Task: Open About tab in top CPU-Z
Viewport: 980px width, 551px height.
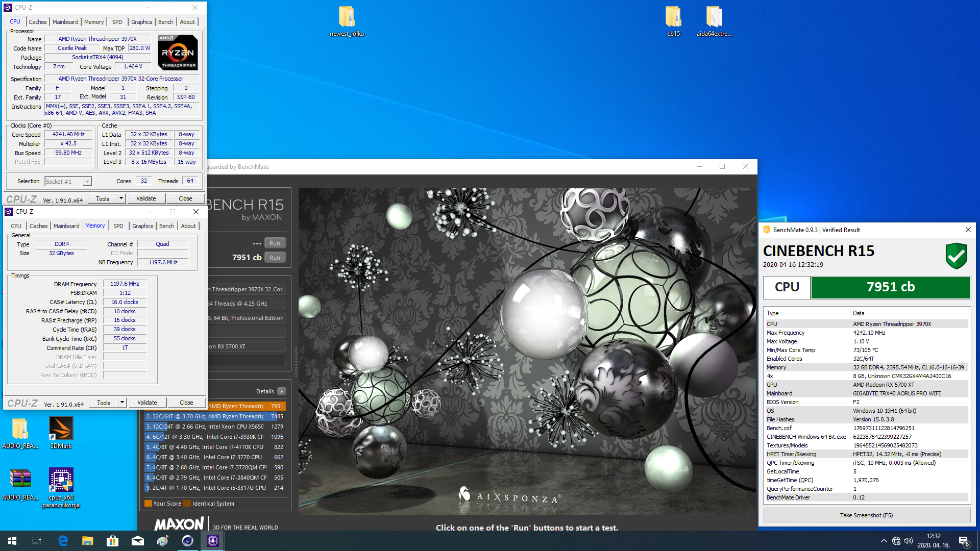Action: click(187, 22)
